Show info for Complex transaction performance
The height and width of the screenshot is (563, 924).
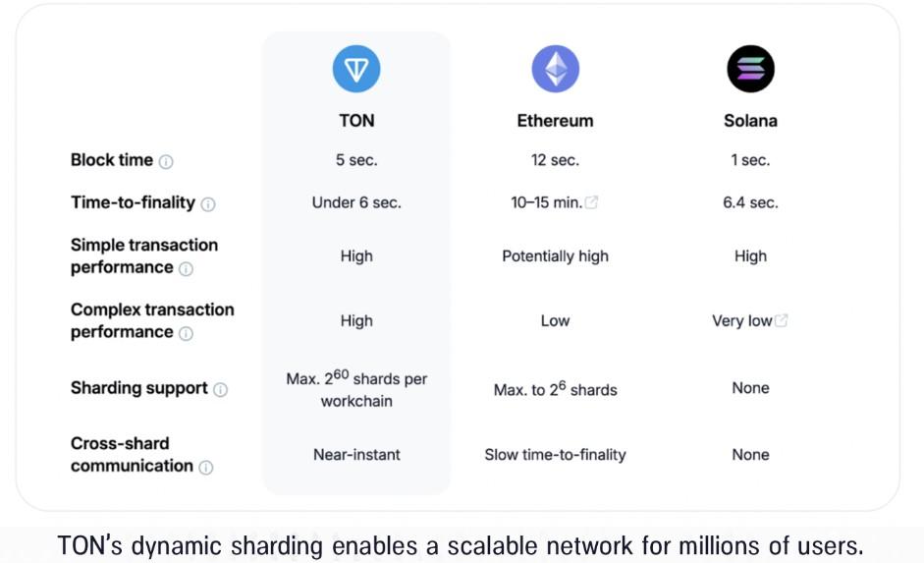click(x=186, y=333)
